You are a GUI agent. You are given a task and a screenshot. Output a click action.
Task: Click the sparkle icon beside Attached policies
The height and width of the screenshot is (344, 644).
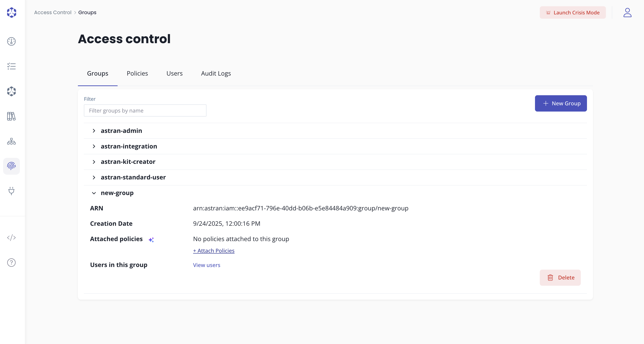pos(151,240)
